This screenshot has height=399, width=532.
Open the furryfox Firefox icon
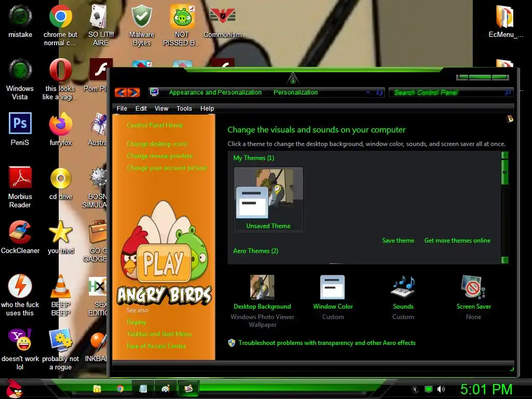(60, 129)
